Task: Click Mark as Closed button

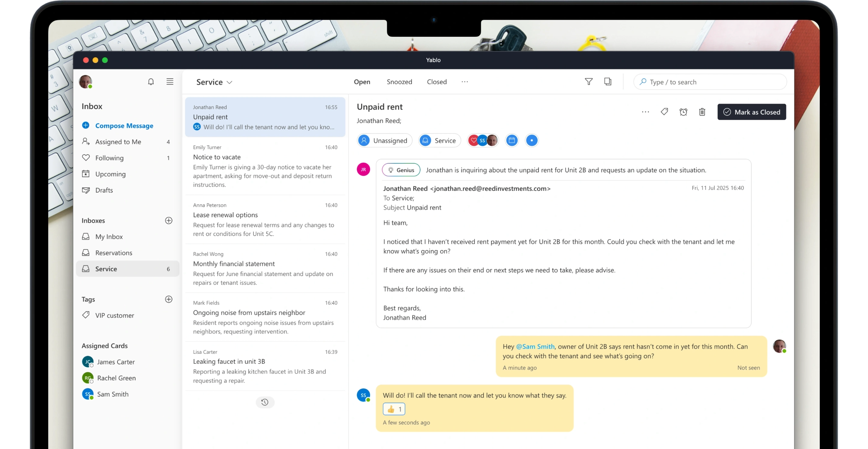Action: (751, 112)
